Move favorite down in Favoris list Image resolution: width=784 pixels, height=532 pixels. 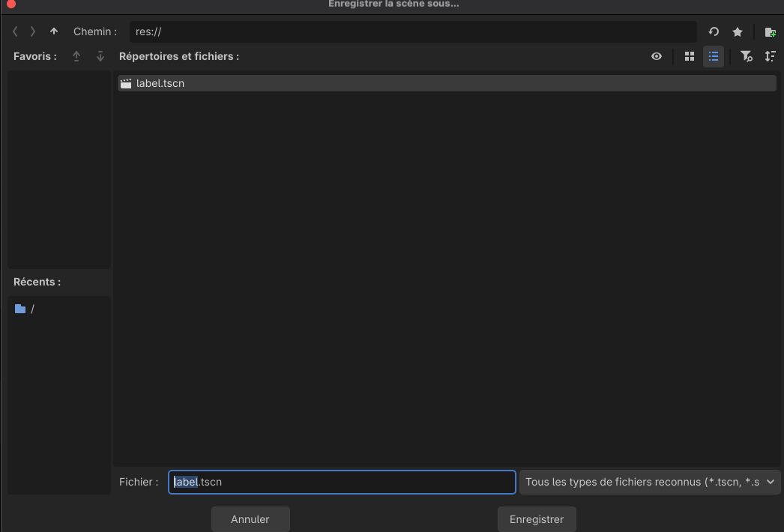click(x=100, y=56)
